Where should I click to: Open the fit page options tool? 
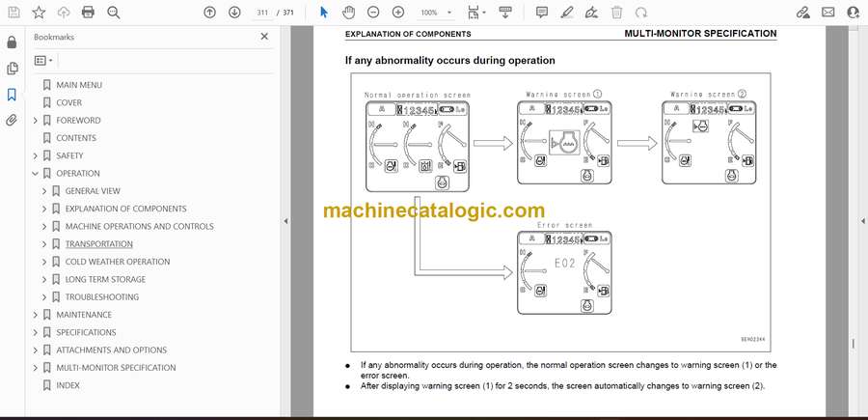click(475, 13)
